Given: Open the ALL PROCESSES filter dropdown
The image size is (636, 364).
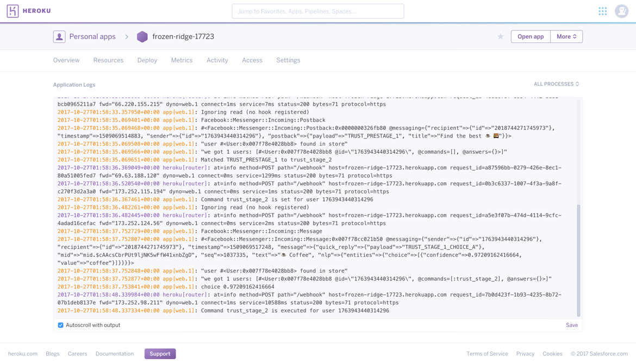Looking at the screenshot, I should (557, 84).
